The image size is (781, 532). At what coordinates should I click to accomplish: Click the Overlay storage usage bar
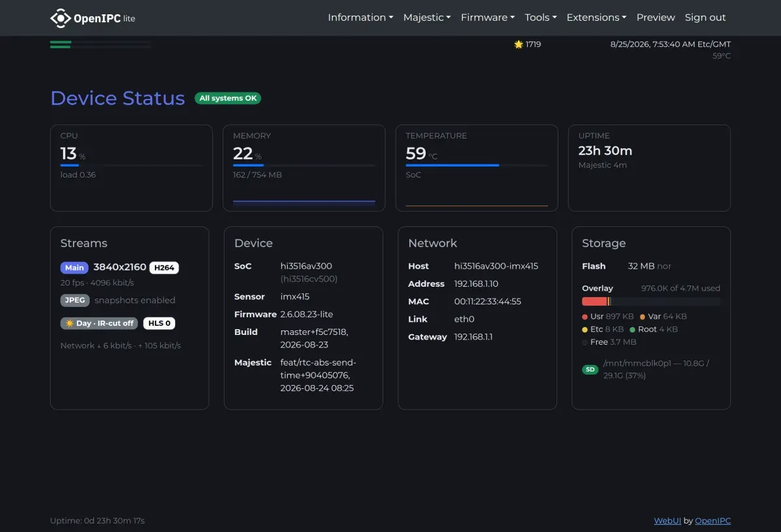651,302
